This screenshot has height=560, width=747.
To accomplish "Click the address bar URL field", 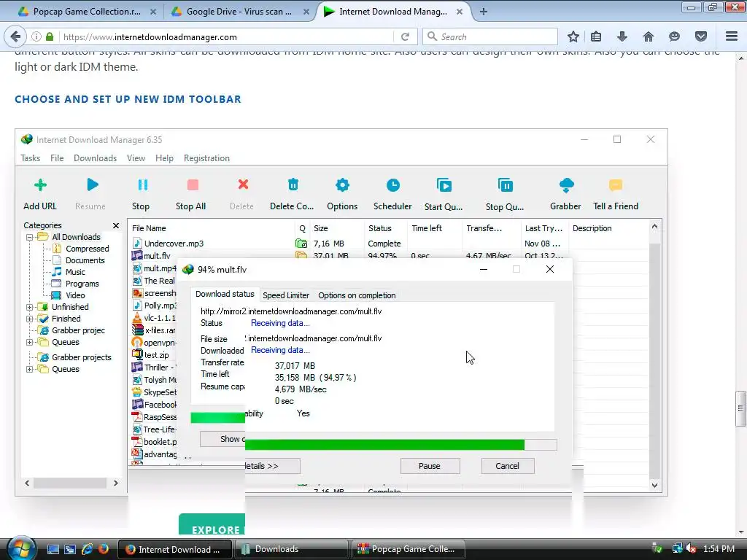I will coord(226,36).
